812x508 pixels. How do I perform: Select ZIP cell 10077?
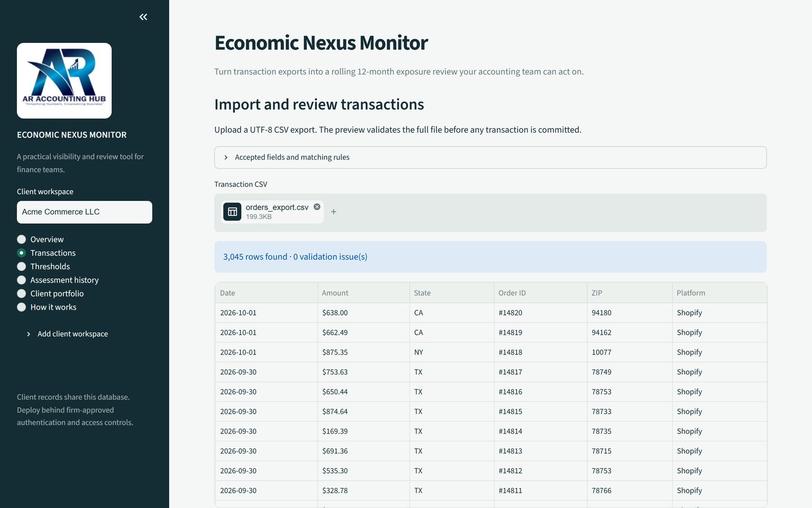[630, 352]
